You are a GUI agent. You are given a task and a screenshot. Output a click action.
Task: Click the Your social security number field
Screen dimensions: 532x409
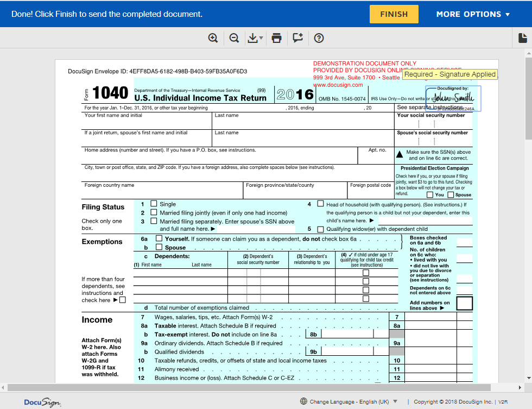pos(433,121)
